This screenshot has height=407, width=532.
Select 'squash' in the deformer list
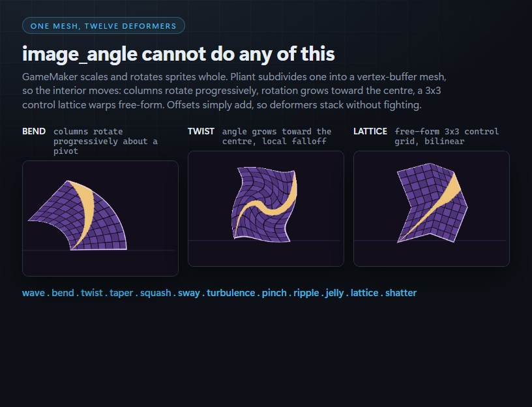coord(155,293)
